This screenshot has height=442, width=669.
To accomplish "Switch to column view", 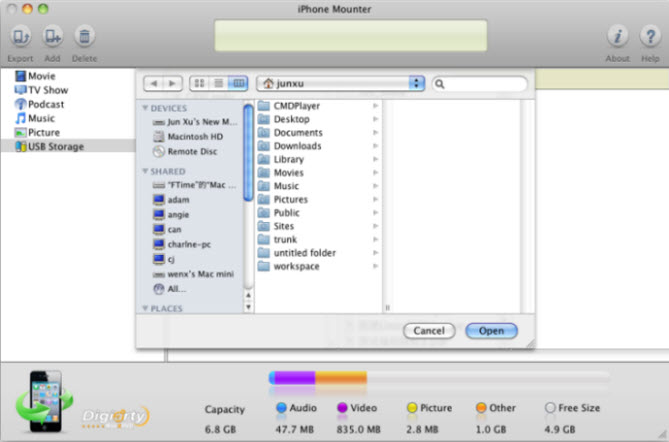I will [238, 83].
